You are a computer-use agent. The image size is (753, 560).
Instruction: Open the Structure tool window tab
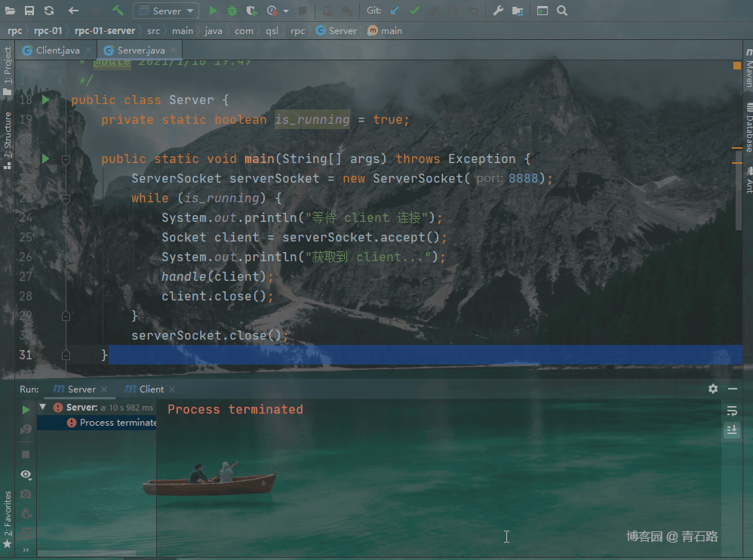point(8,140)
